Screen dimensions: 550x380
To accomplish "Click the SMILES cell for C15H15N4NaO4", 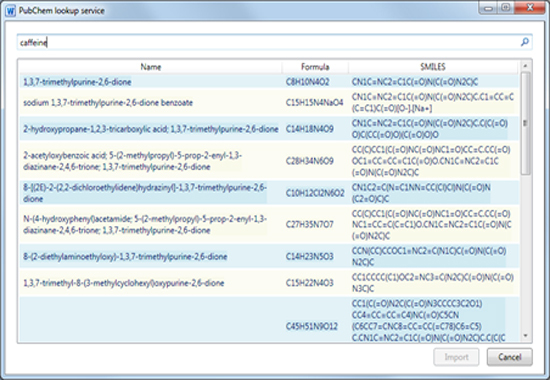I will 433,102.
